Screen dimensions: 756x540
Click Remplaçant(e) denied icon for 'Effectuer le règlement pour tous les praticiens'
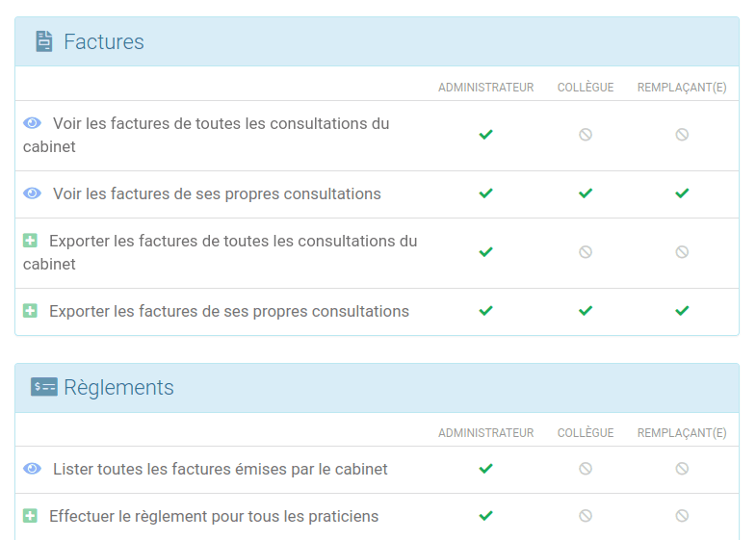682,516
